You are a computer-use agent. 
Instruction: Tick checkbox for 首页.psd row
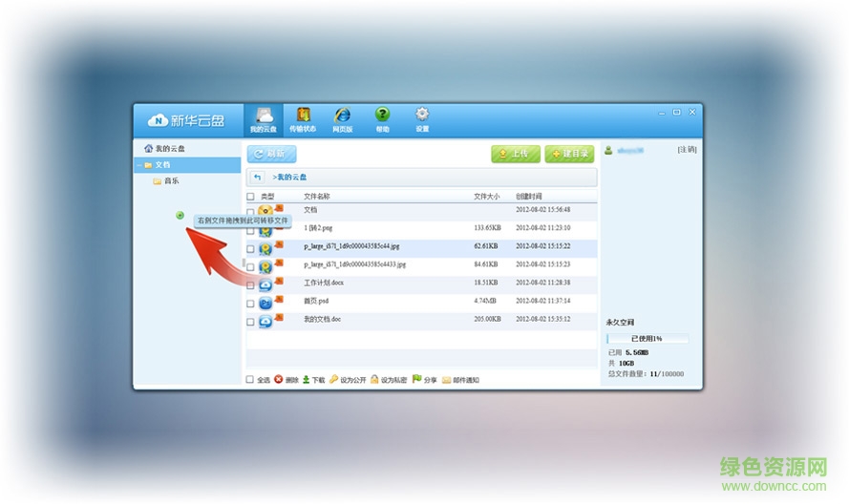(250, 304)
